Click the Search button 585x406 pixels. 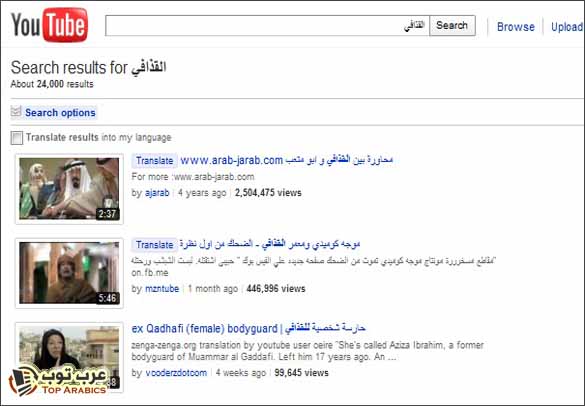click(x=452, y=25)
